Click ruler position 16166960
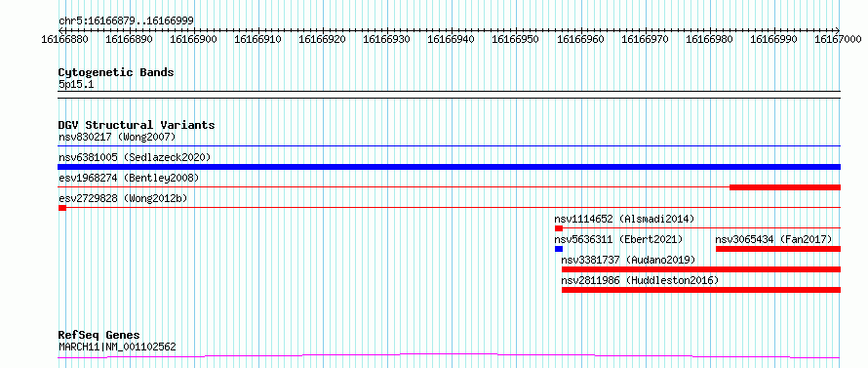This screenshot has height=368, width=868. click(580, 39)
